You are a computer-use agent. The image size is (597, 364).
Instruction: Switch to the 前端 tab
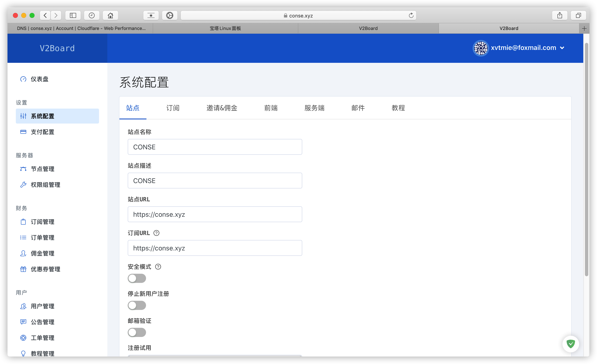(x=271, y=108)
